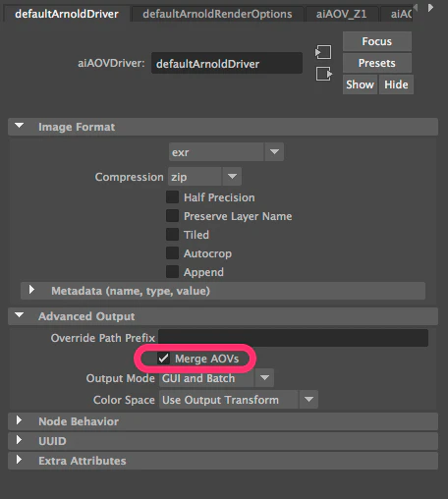Screen dimensions: 448x499
Task: Click the Override Path Prefix field
Action: pyautogui.click(x=293, y=338)
